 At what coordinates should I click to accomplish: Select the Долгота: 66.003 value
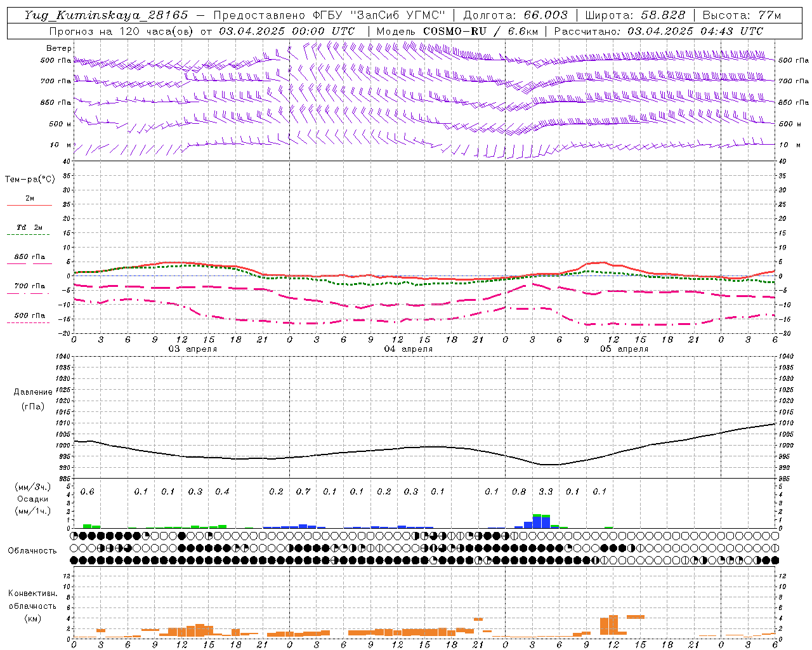click(x=515, y=15)
